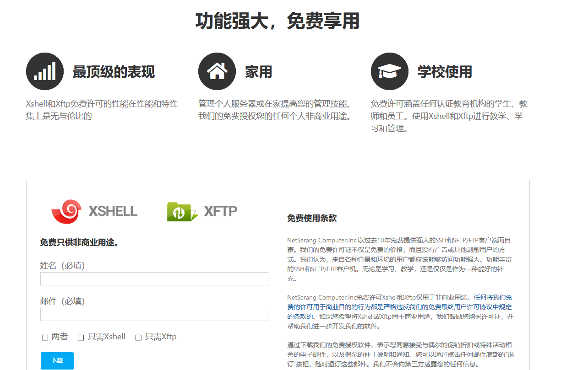Click the 邮件 (必填) label

[62, 301]
